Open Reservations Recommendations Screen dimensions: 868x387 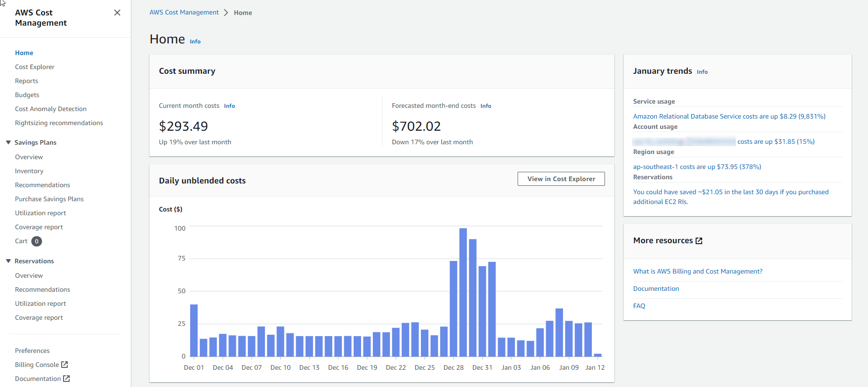[43, 289]
